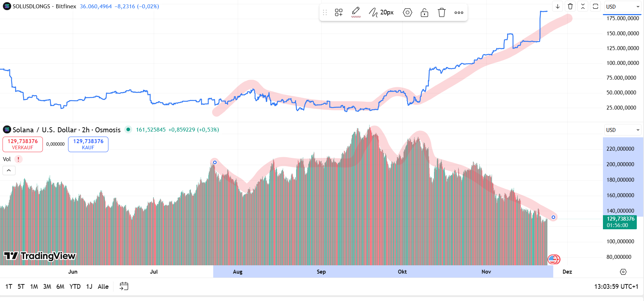Open the pencil line color picker
The width and height of the screenshot is (644, 301).
point(356,13)
